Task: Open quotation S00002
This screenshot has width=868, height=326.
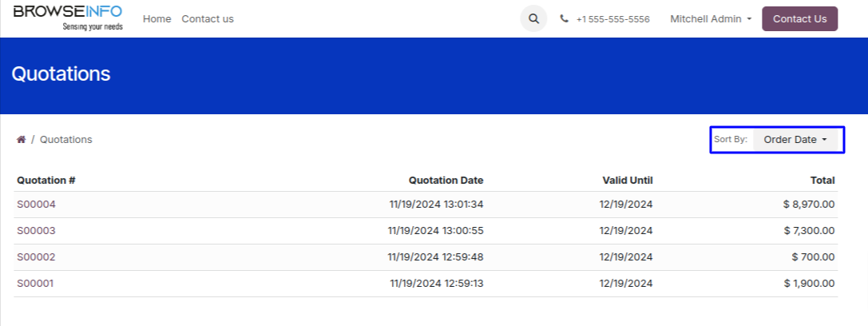Action: tap(36, 257)
